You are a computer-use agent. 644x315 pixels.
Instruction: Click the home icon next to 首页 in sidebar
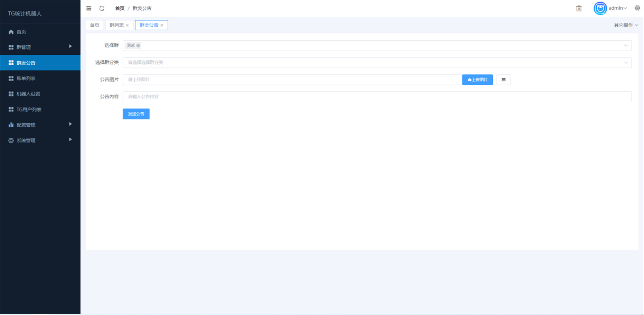tap(11, 32)
